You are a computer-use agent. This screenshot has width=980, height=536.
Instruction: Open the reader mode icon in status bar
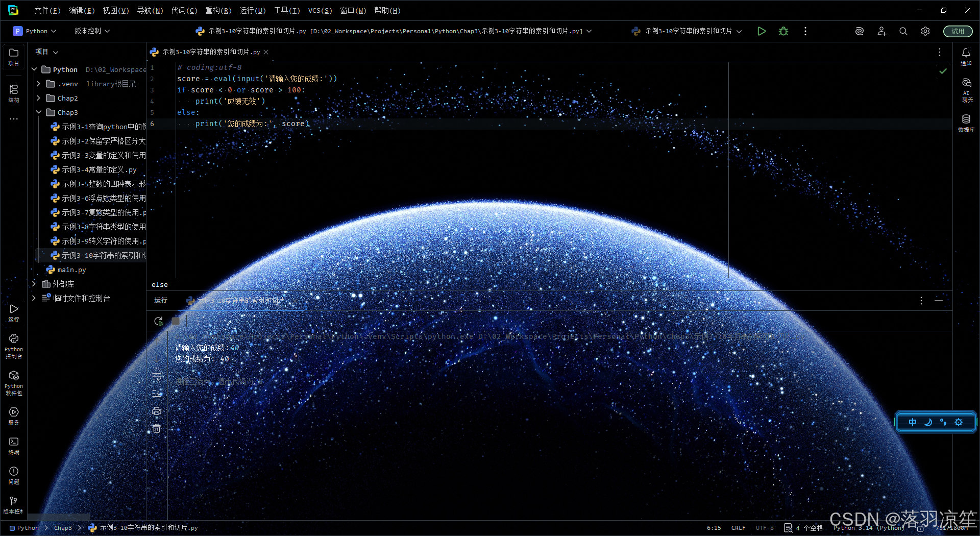click(x=788, y=528)
